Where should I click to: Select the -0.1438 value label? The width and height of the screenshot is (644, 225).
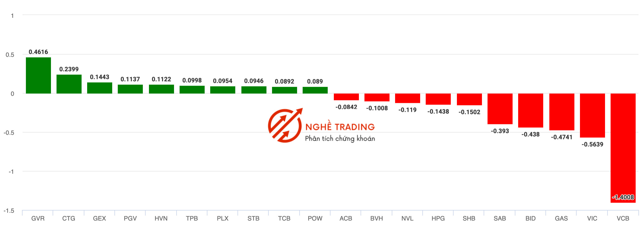(x=438, y=112)
